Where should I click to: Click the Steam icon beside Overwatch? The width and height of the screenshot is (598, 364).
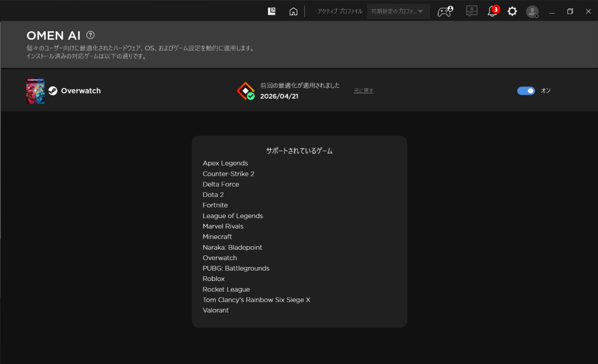[x=53, y=91]
